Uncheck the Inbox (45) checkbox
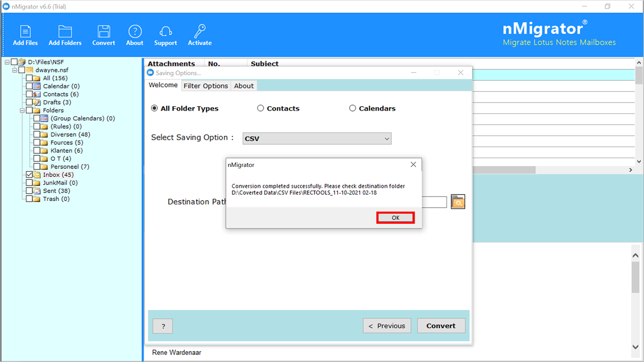The image size is (644, 362). point(29,174)
